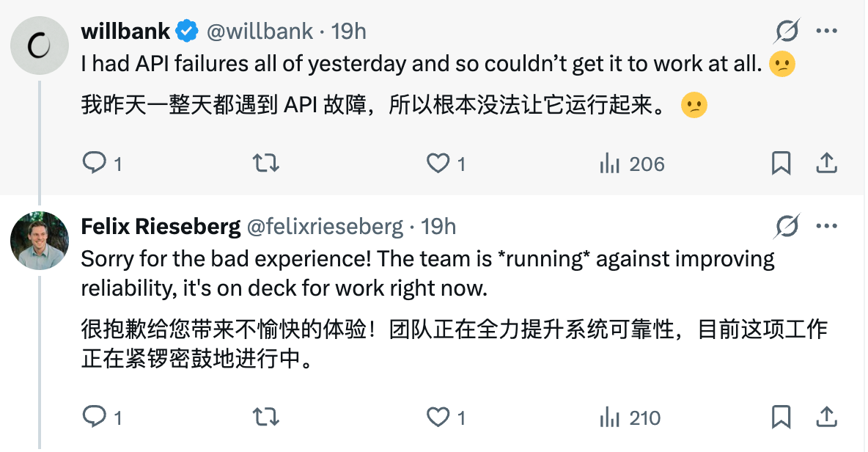Retweet Felix Rieseberg's reply
868x452 pixels.
[265, 418]
